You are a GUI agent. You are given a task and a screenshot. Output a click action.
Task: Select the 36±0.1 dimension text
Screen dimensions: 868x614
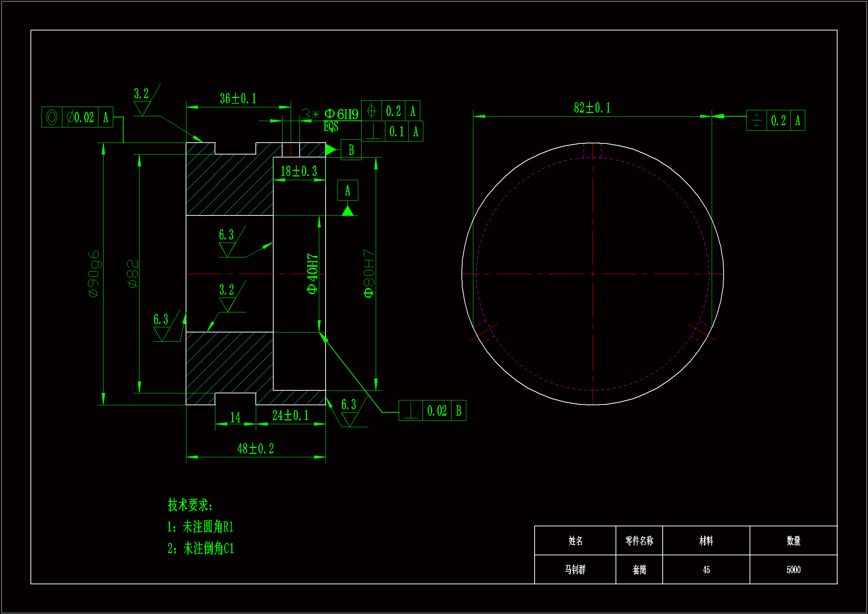tap(238, 99)
